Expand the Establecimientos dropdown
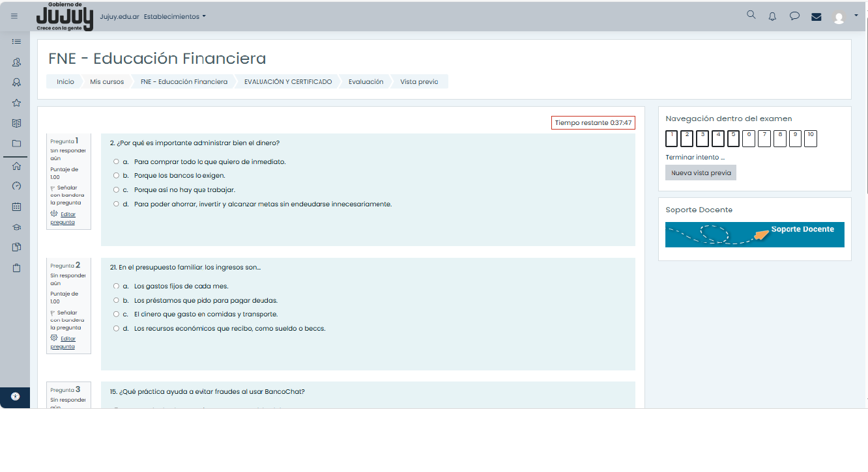 174,17
